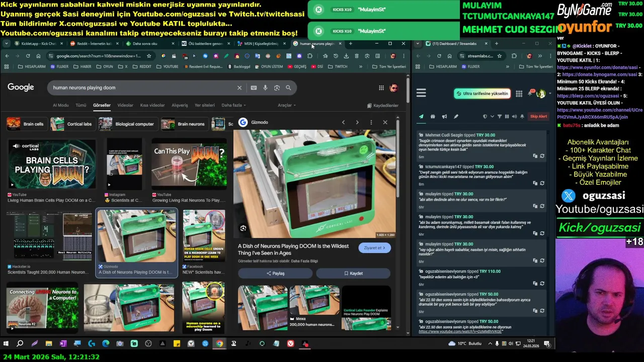This screenshot has width=644, height=362.
Task: Open the Streamlabs extensions puzzle icon
Action: 514,56
